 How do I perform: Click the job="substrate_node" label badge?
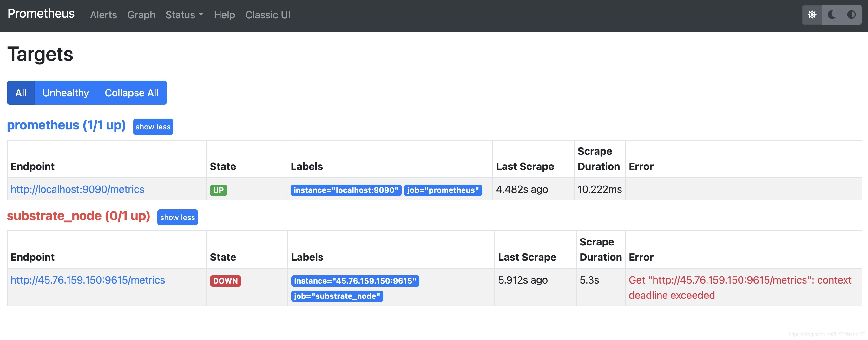[x=337, y=296]
